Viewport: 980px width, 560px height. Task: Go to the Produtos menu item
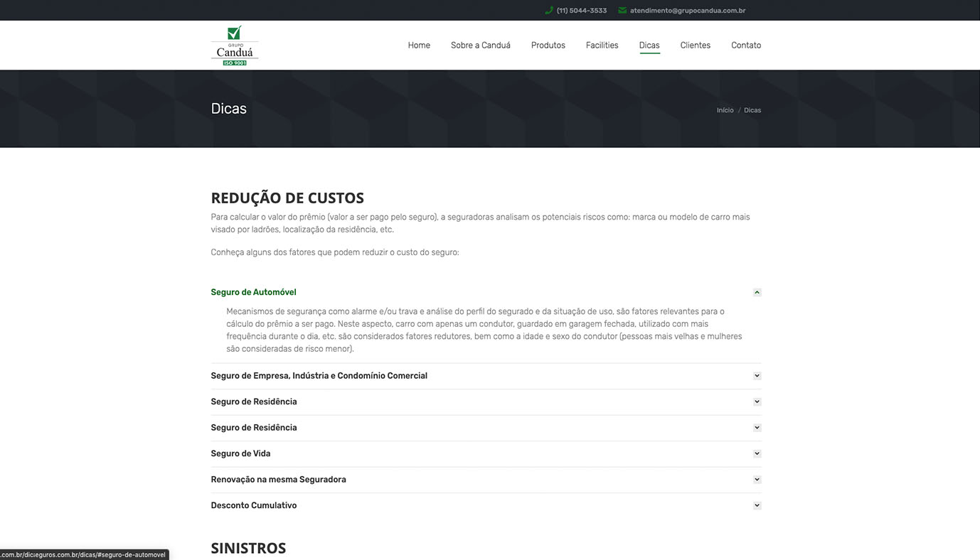click(548, 45)
